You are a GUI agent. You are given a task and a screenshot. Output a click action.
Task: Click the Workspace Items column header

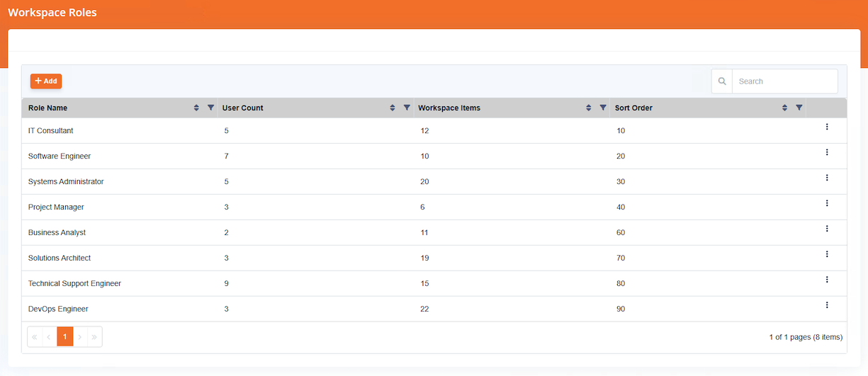(x=449, y=108)
